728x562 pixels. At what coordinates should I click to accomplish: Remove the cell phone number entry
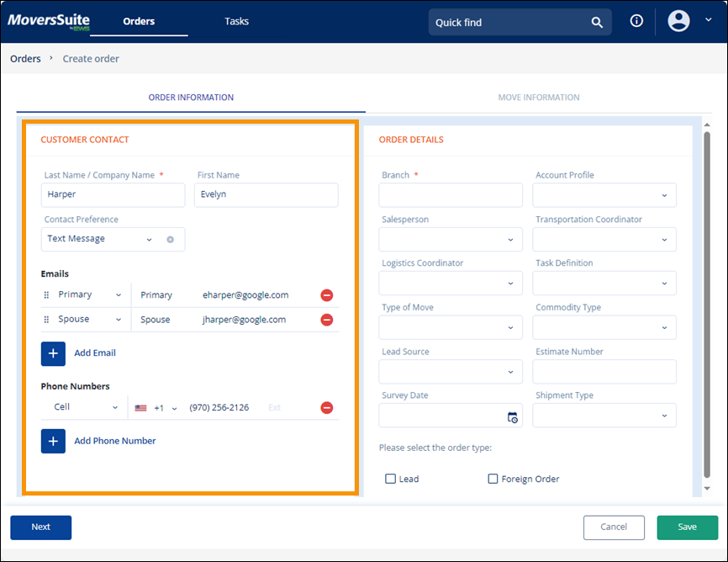pyautogui.click(x=327, y=408)
